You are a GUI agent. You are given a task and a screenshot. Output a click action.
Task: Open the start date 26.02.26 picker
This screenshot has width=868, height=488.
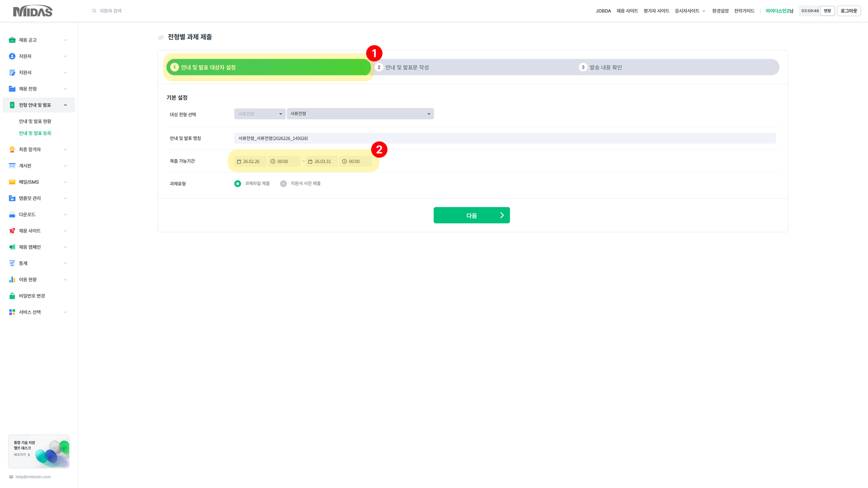(x=250, y=161)
